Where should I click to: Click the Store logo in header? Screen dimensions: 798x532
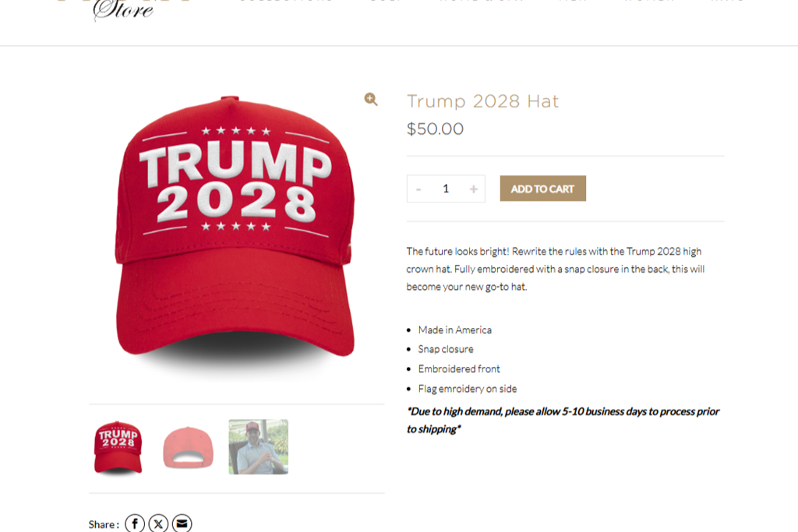pyautogui.click(x=124, y=9)
